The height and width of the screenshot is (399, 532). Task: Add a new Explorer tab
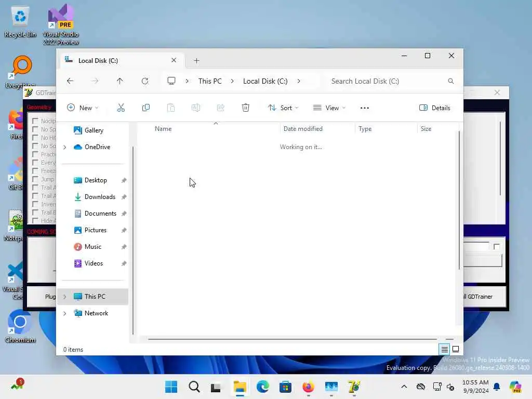point(196,61)
